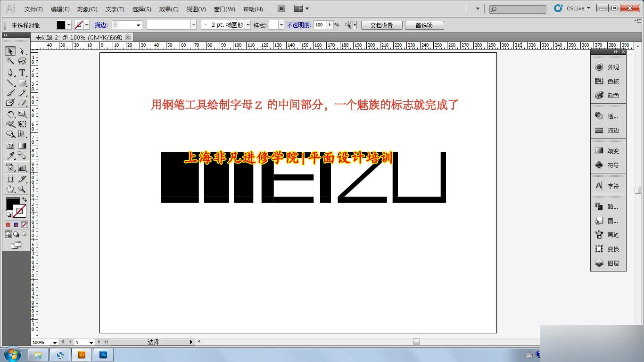Open the 窗口(W) menu
The image size is (644, 362).
[x=224, y=9]
